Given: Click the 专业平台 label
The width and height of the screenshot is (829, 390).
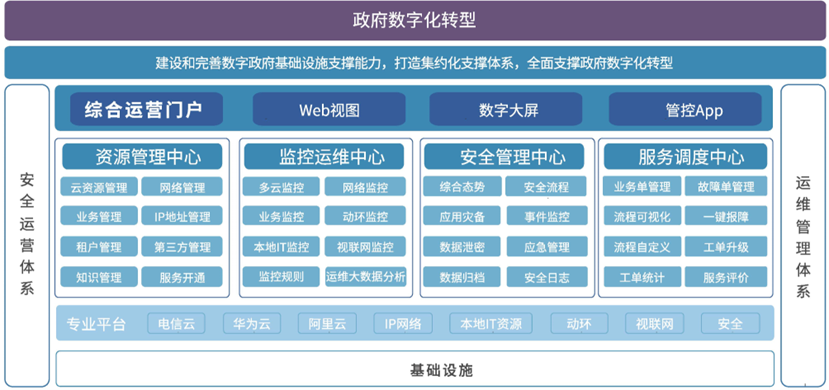Looking at the screenshot, I should click(x=96, y=323).
